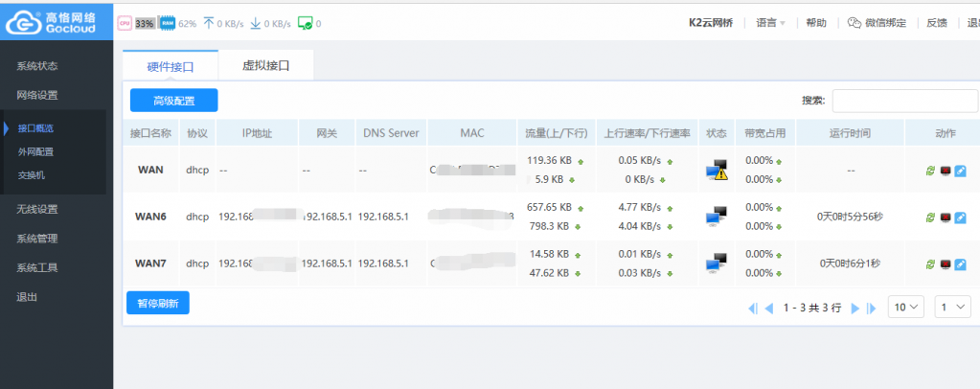This screenshot has height=389, width=980.
Task: Switch to the 硬件接口 tab
Action: point(171,66)
